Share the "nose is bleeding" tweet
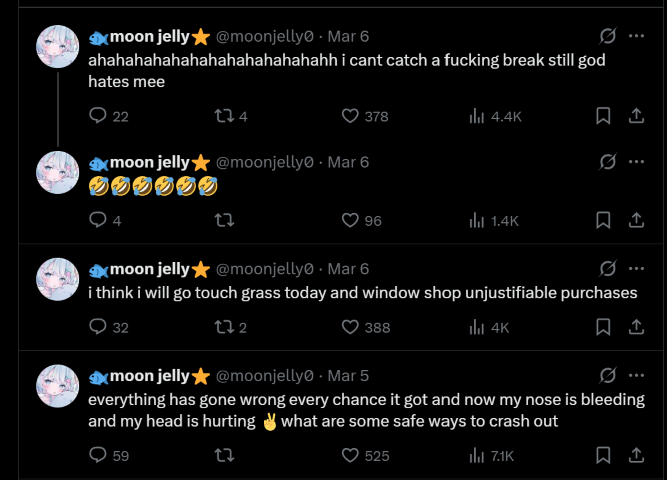The height and width of the screenshot is (480, 667). pyautogui.click(x=635, y=455)
